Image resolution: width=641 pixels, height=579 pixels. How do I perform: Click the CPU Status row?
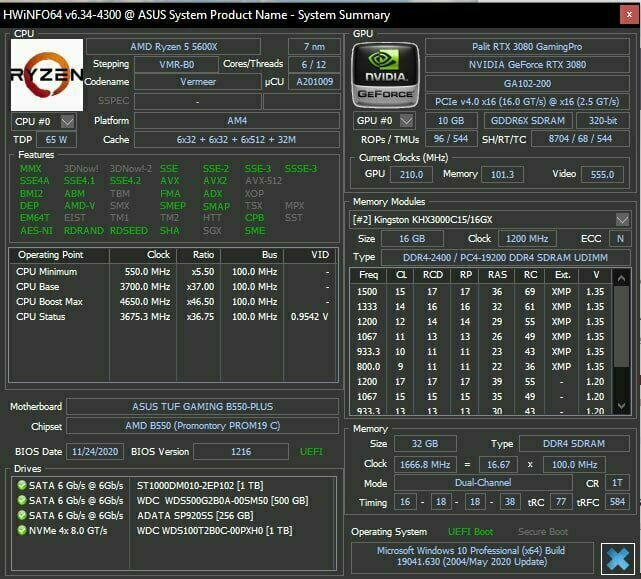tap(173, 317)
